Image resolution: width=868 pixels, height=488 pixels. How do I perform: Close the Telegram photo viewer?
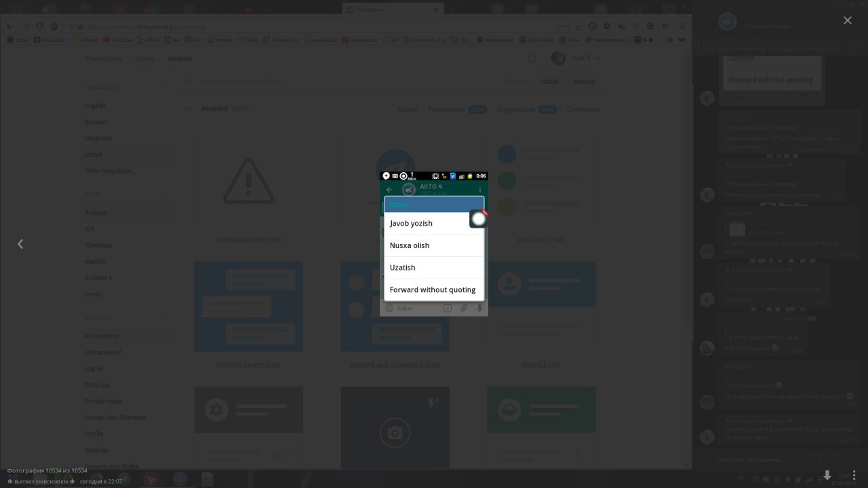coord(847,20)
